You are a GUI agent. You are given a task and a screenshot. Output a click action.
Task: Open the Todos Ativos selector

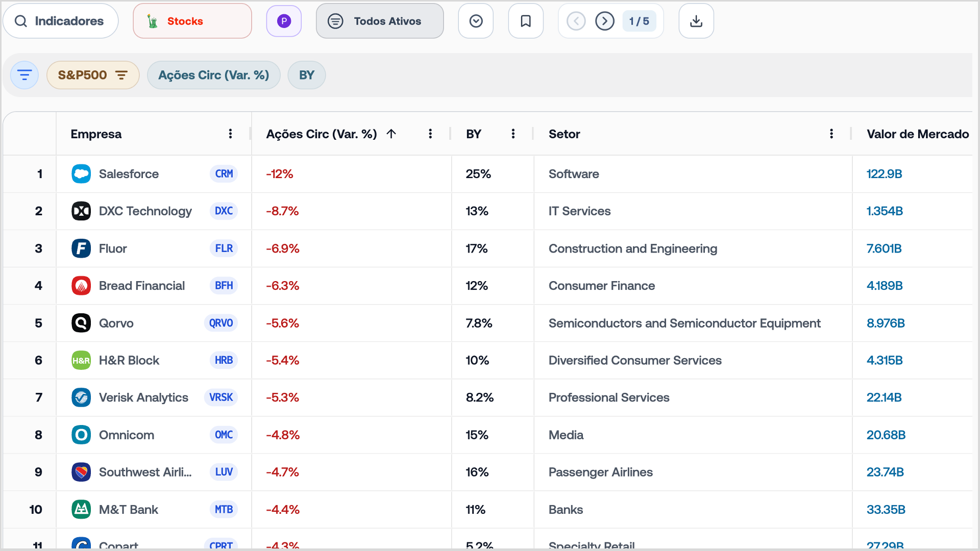click(x=380, y=21)
